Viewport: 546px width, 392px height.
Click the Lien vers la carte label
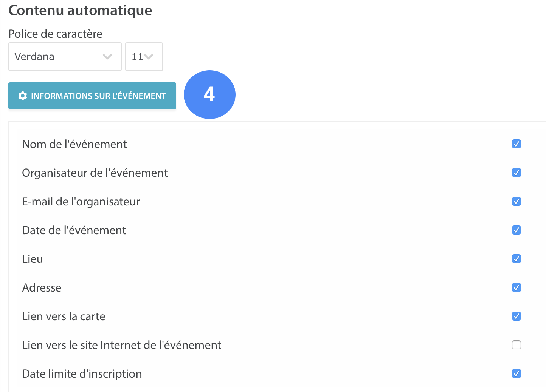64,316
